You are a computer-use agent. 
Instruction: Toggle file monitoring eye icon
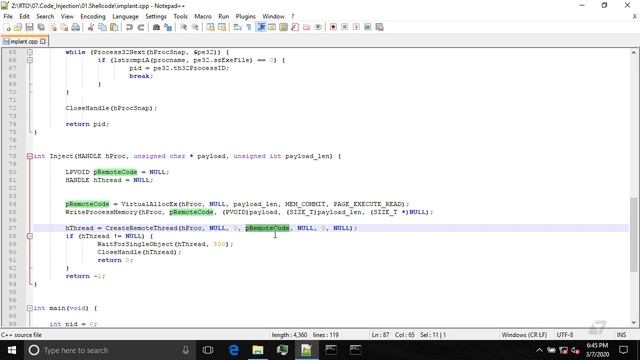point(318,27)
